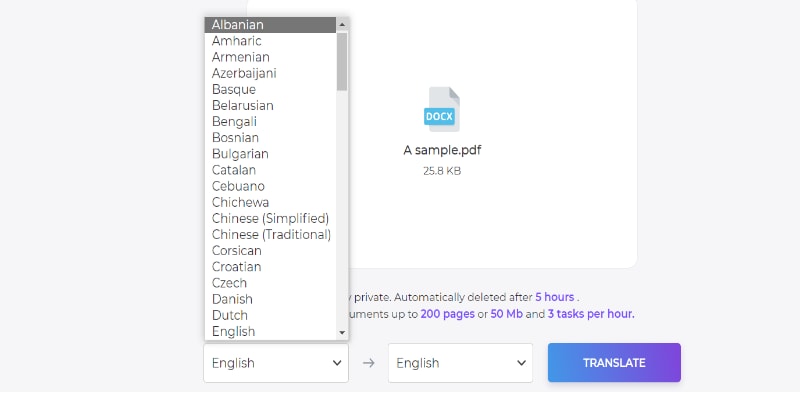Screen dimensions: 800x397
Task: Pick Chinese (Traditional) language option
Action: point(270,235)
